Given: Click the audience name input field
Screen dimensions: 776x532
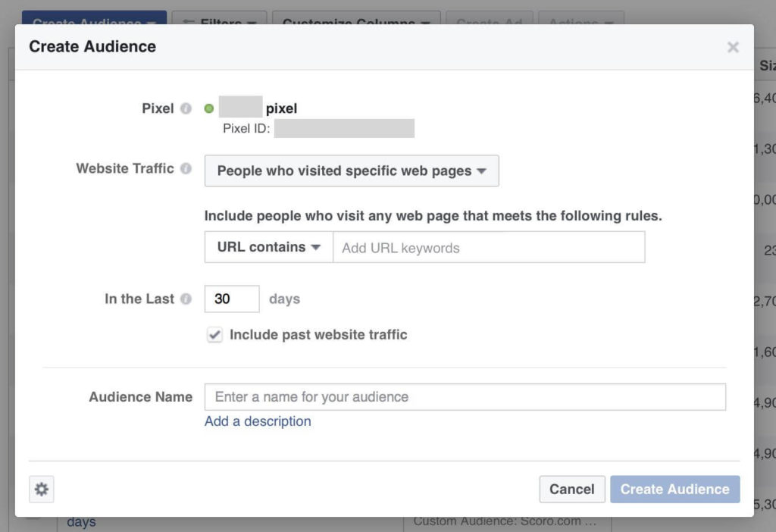Looking at the screenshot, I should tap(465, 396).
